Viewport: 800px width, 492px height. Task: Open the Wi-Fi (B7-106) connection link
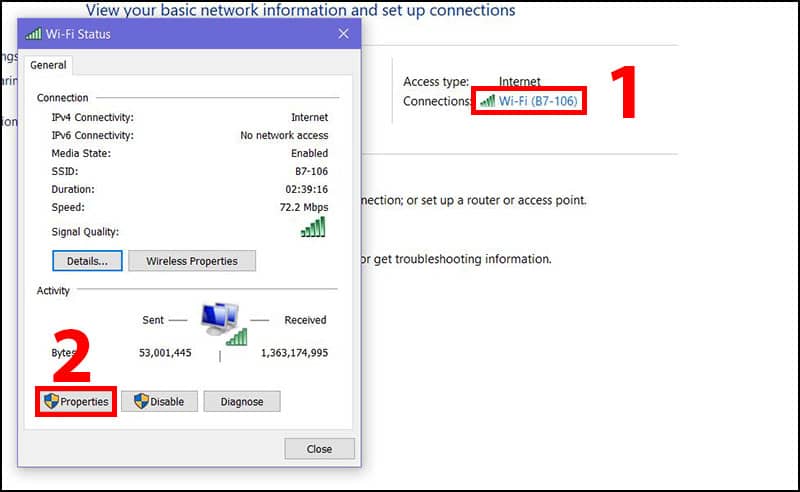[537, 102]
